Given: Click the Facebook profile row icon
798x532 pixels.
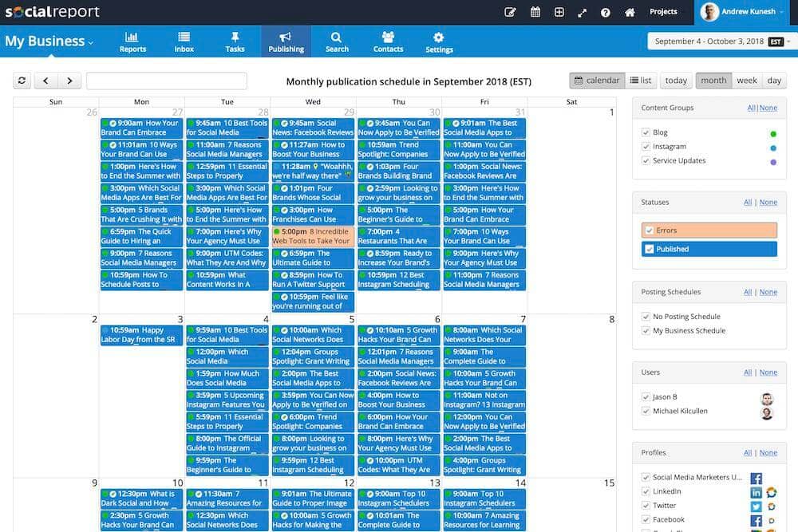Looking at the screenshot, I should point(757,520).
